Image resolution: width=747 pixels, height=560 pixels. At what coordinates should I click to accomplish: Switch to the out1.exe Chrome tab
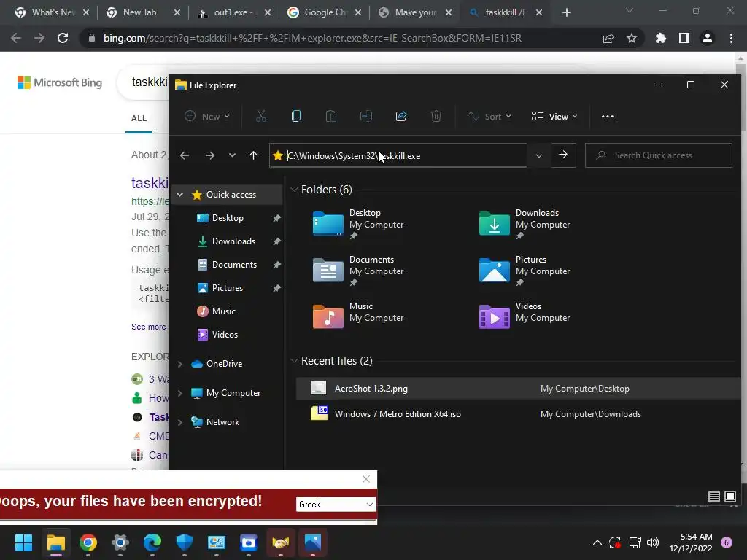233,12
